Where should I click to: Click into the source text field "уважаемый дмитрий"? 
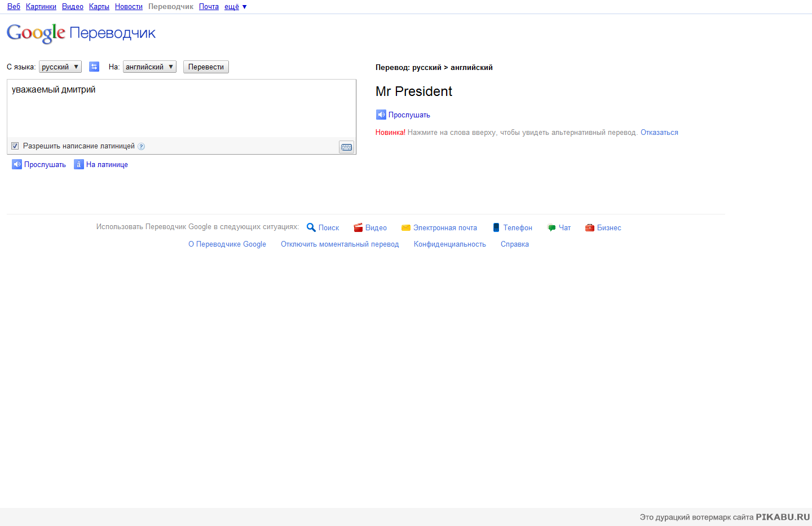pos(182,108)
